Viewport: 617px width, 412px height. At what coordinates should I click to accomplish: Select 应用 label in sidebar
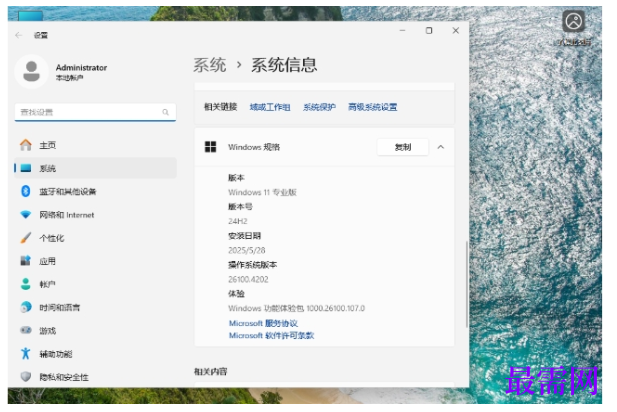click(47, 261)
